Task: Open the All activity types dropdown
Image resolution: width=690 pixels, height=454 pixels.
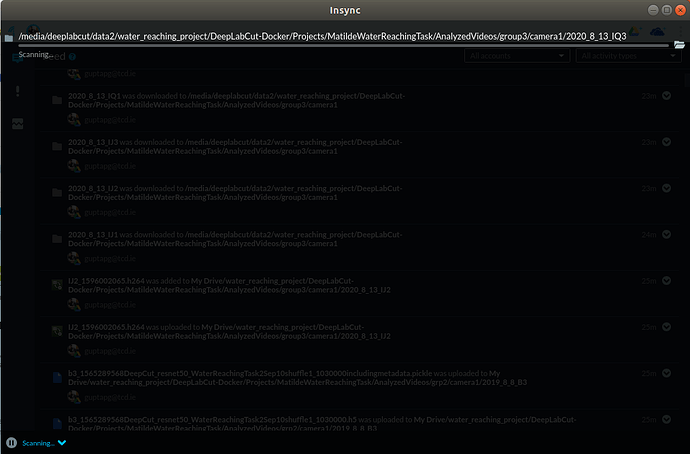Action: click(x=628, y=56)
